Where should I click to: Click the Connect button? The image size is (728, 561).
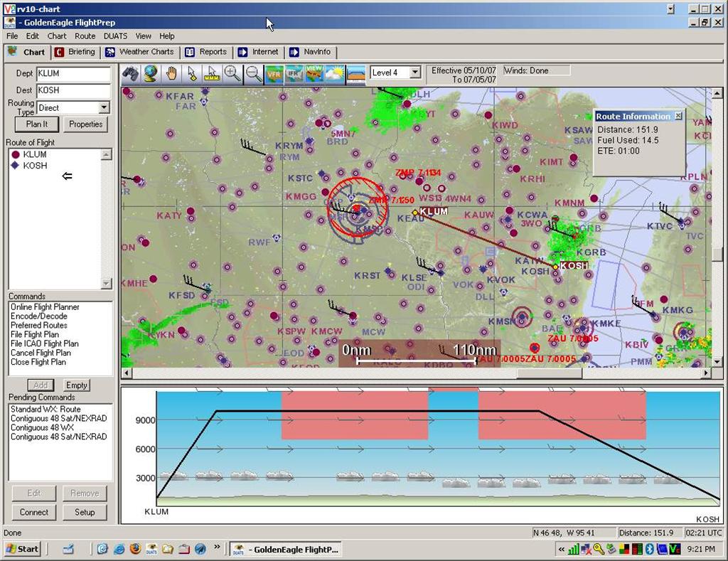[34, 512]
